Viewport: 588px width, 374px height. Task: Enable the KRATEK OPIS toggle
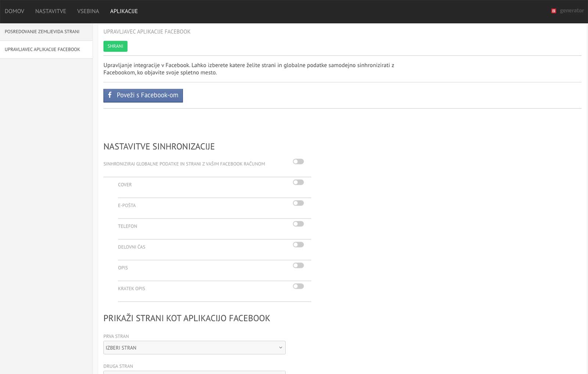point(298,286)
